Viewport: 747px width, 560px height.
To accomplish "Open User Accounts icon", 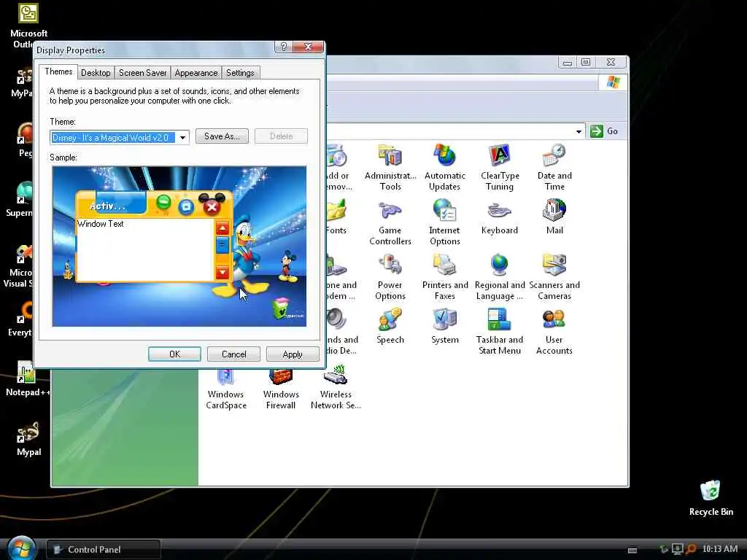I will click(x=554, y=332).
